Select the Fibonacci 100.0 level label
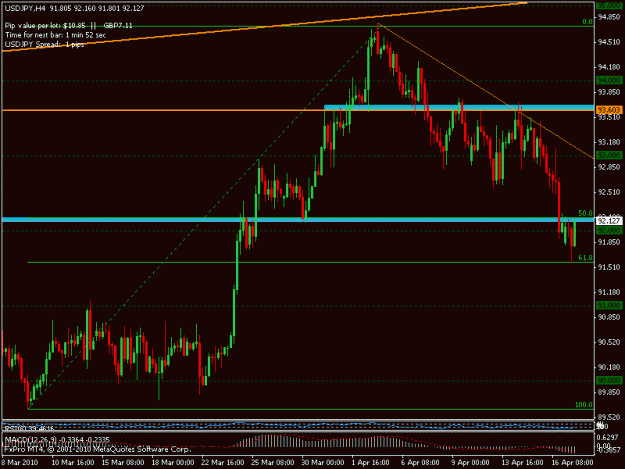625x469 pixels. coord(584,404)
